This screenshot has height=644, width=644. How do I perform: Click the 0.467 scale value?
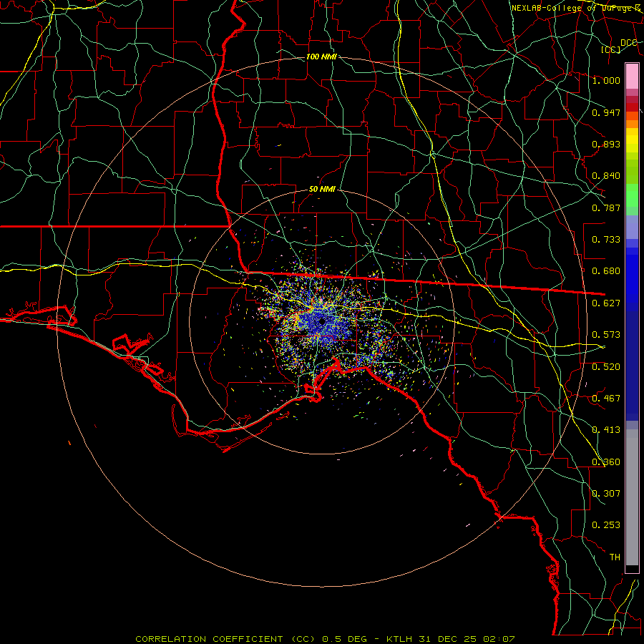tap(606, 399)
